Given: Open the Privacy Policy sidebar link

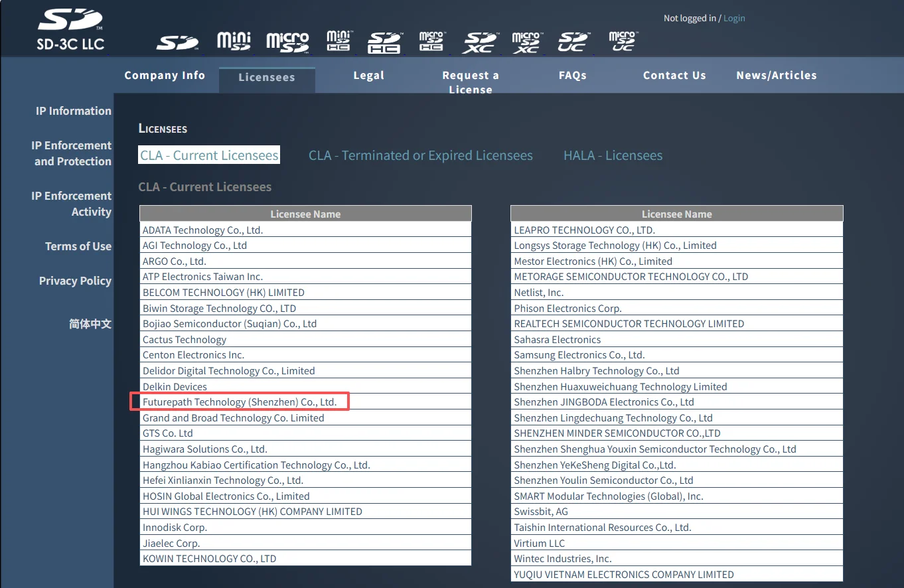Looking at the screenshot, I should point(75,281).
